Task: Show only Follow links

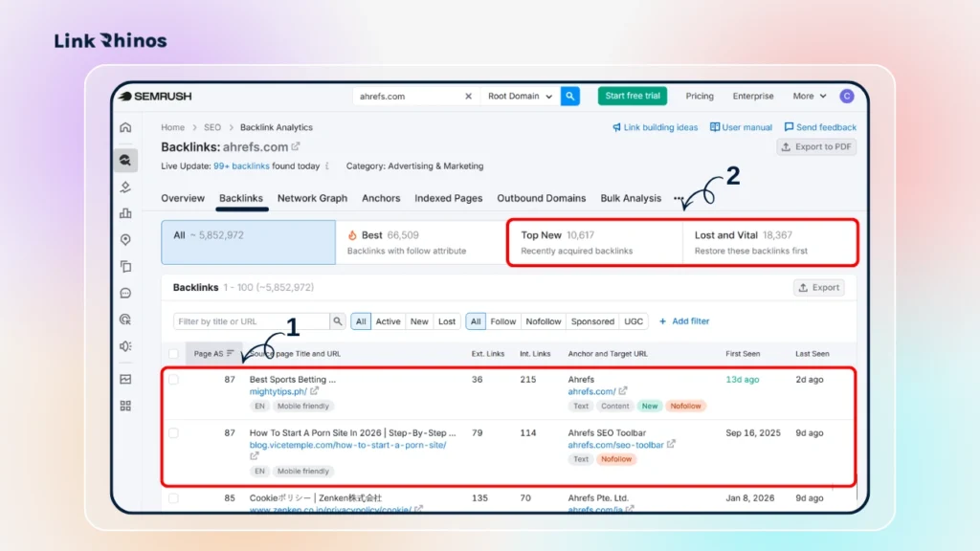Action: click(x=503, y=321)
